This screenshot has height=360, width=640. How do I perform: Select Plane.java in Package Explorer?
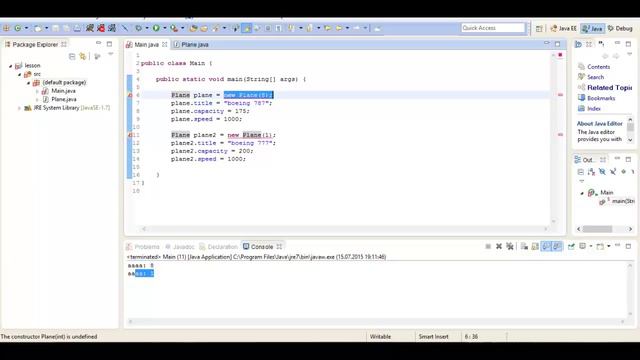64,99
